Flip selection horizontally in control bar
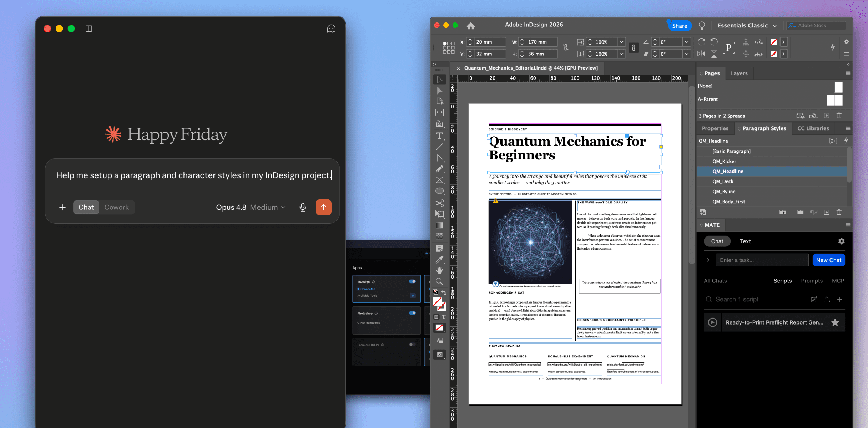This screenshot has height=428, width=868. point(701,54)
